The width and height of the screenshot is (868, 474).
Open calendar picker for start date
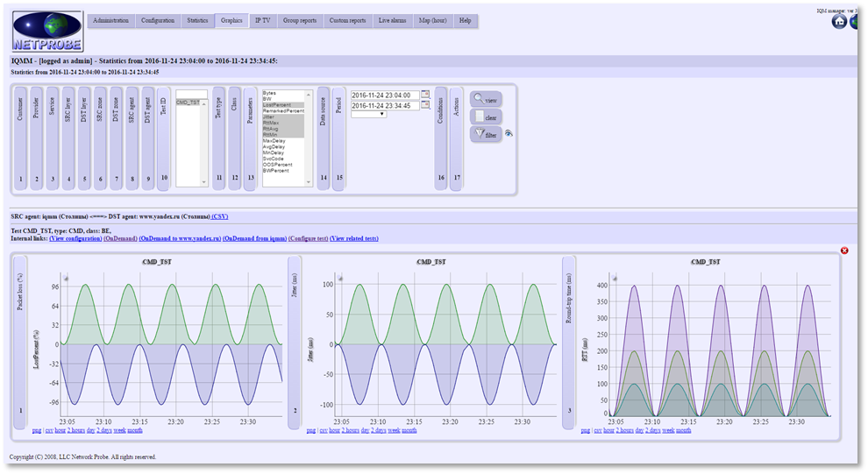[425, 95]
